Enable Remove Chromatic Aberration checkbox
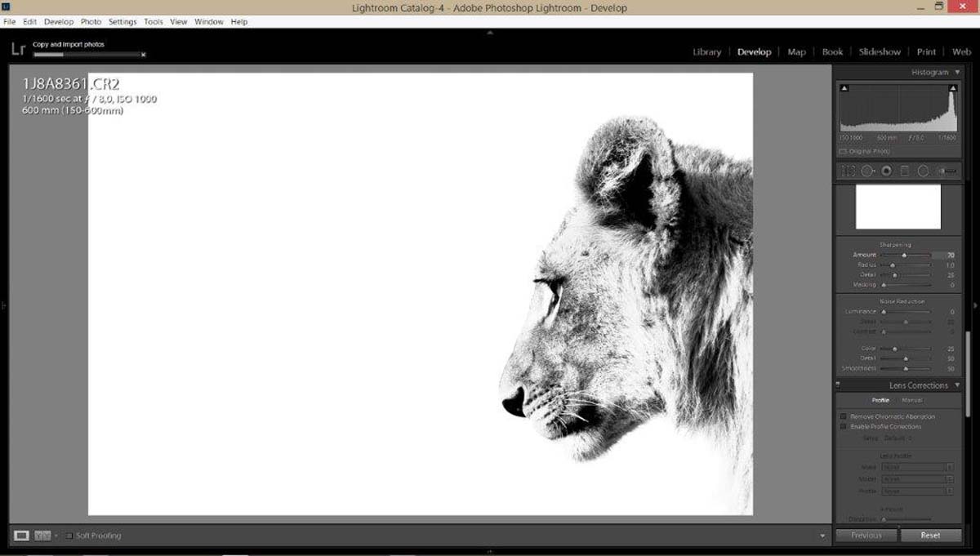The height and width of the screenshot is (556, 980). point(844,416)
